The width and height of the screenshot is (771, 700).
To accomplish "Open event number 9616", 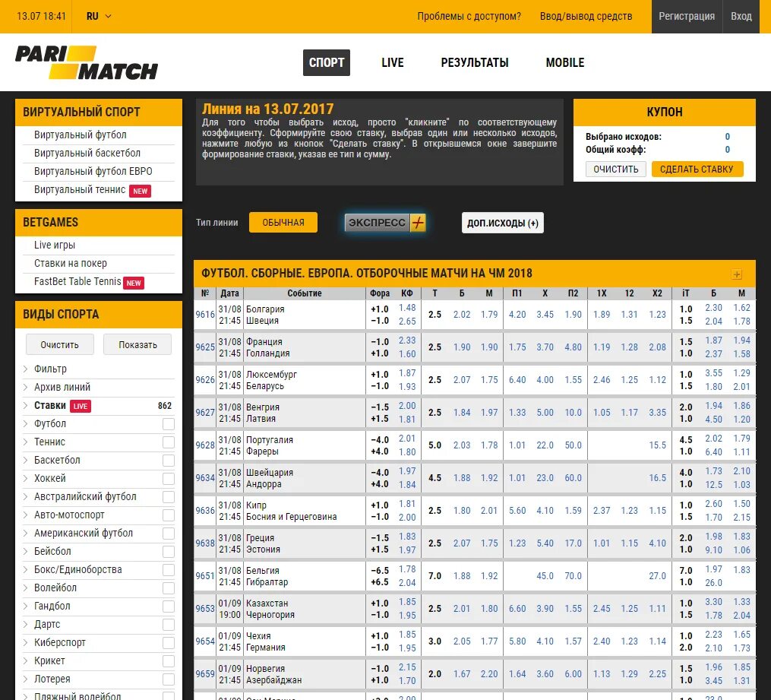I will coord(205,315).
